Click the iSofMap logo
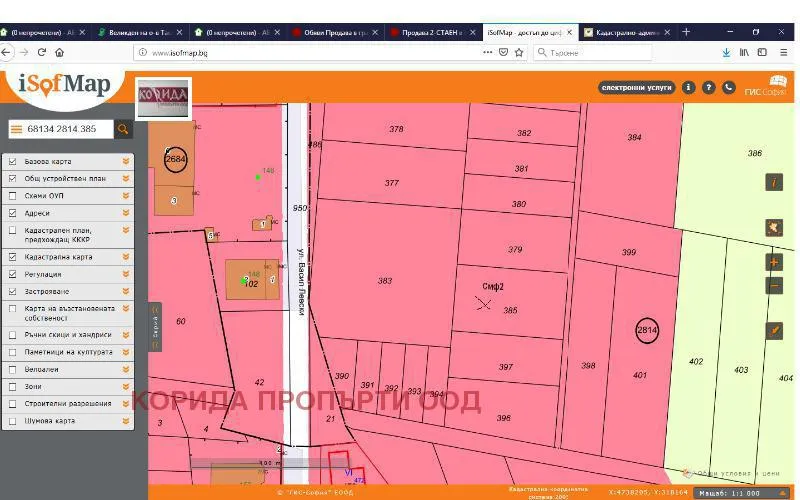This screenshot has width=800, height=500. coord(65,85)
